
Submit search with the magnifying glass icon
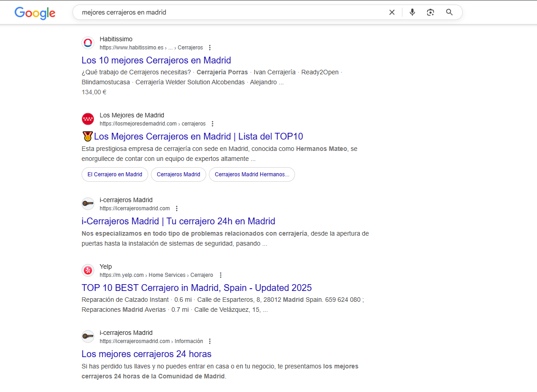click(x=450, y=12)
